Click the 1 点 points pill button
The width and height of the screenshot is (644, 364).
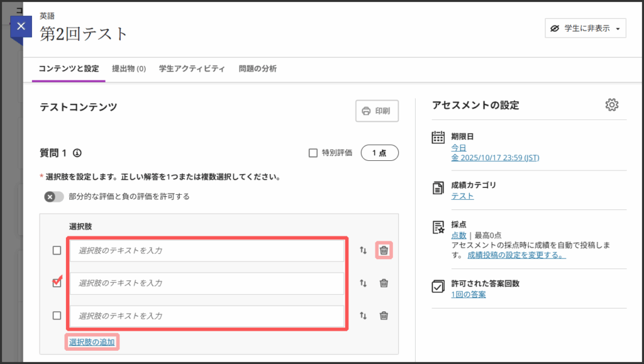click(379, 153)
